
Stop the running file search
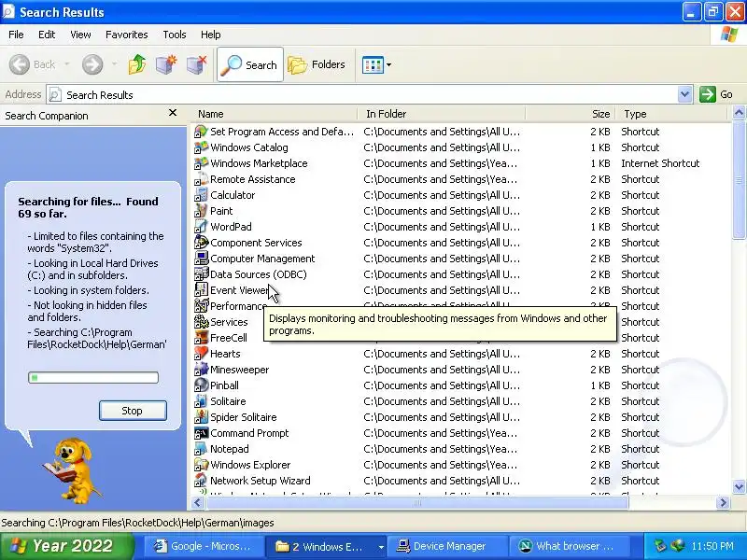pos(133,411)
